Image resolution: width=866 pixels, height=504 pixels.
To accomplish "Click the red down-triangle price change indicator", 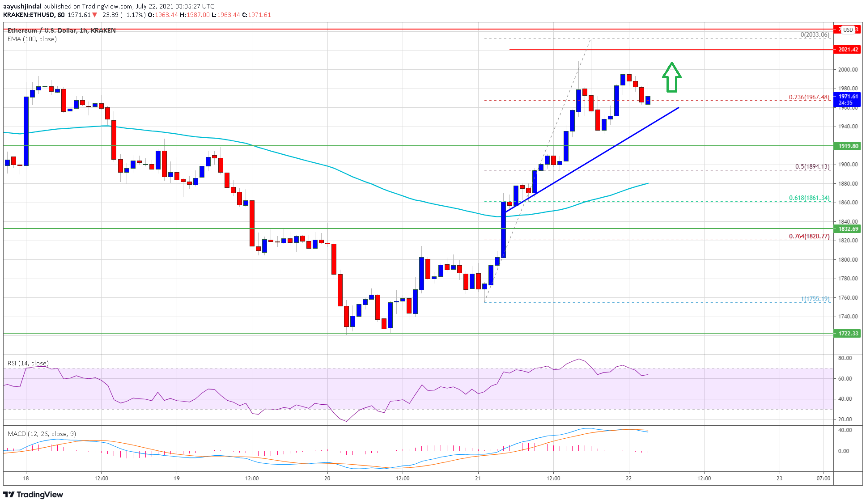I will (x=95, y=14).
